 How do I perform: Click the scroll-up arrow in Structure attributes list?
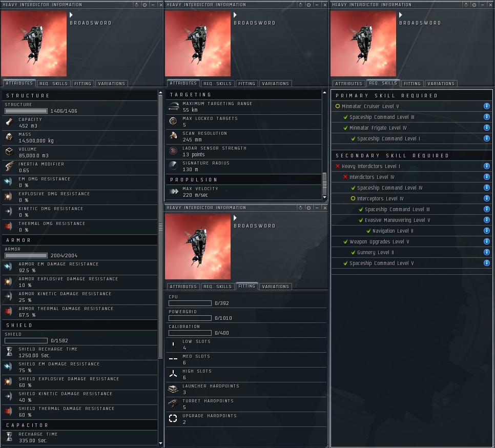[x=160, y=93]
